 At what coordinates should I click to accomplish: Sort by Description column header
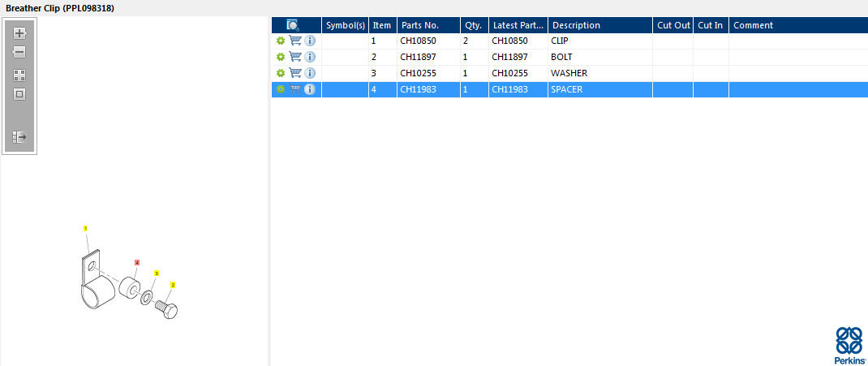600,25
